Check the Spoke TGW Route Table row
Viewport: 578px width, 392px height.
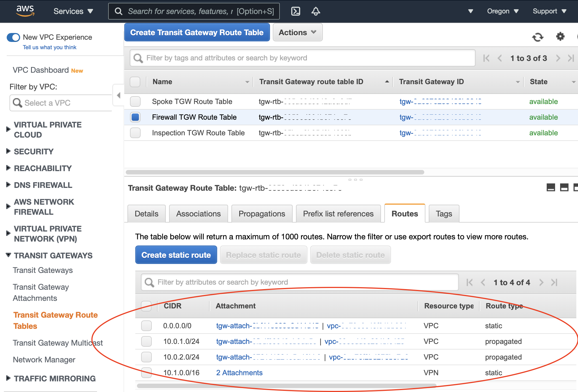tap(135, 101)
